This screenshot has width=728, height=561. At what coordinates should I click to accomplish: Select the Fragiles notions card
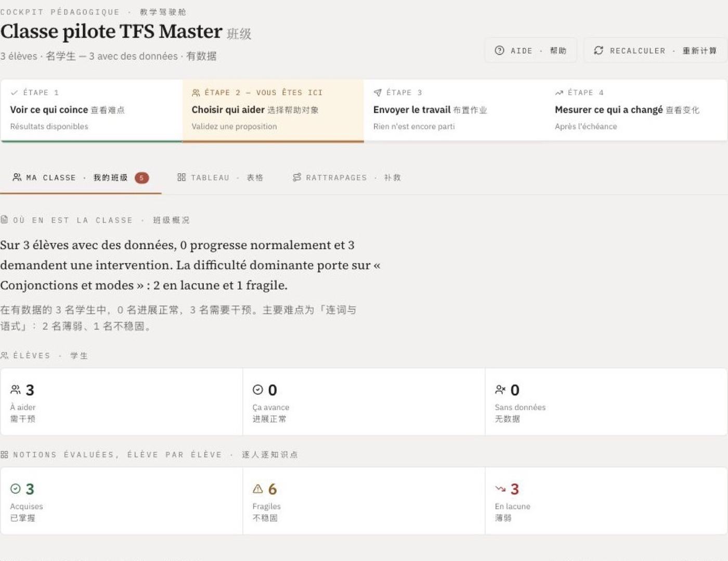click(364, 501)
